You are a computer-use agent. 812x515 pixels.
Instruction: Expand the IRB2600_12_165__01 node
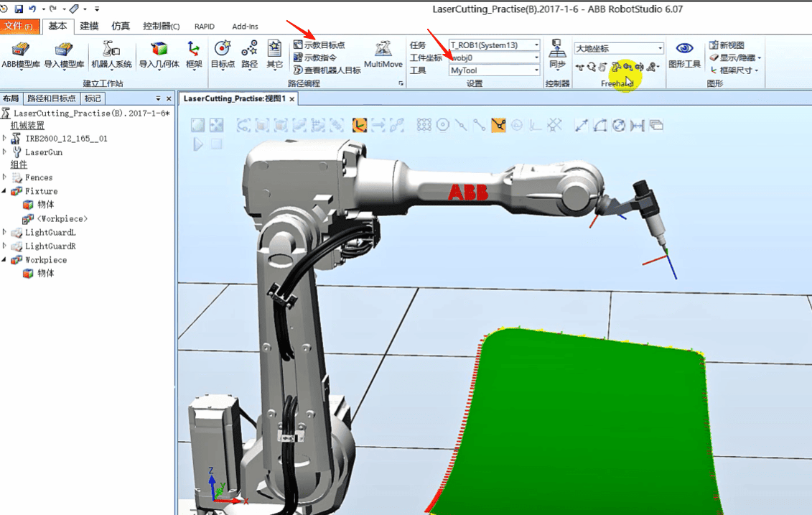click(x=4, y=139)
